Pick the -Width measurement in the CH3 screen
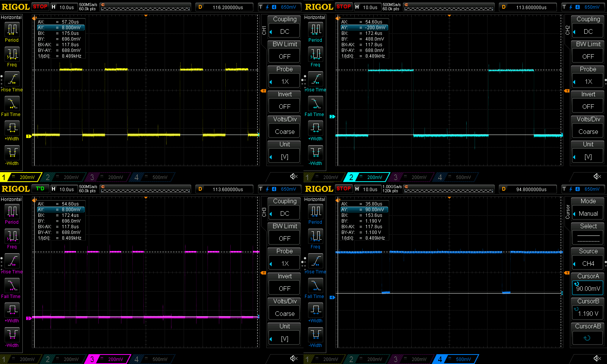The width and height of the screenshot is (607, 364). click(x=12, y=338)
